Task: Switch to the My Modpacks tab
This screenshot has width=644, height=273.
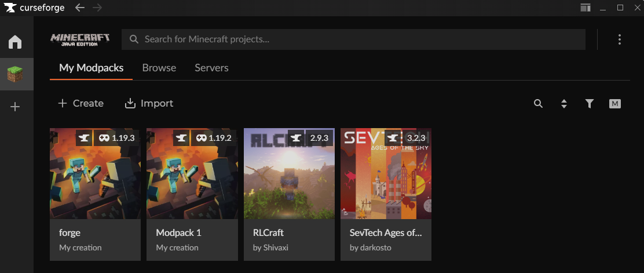Action: click(91, 68)
